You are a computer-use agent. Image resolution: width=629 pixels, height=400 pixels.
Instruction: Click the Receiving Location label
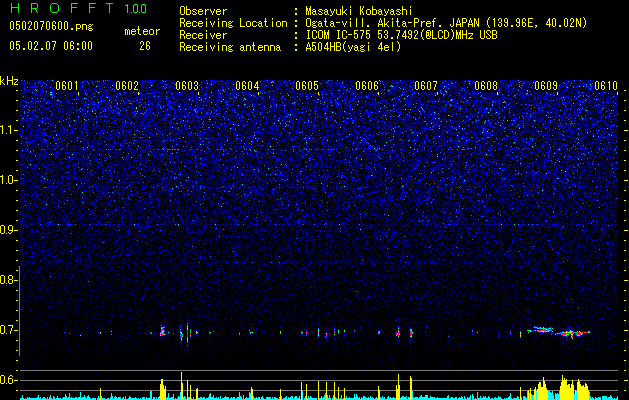tap(233, 23)
